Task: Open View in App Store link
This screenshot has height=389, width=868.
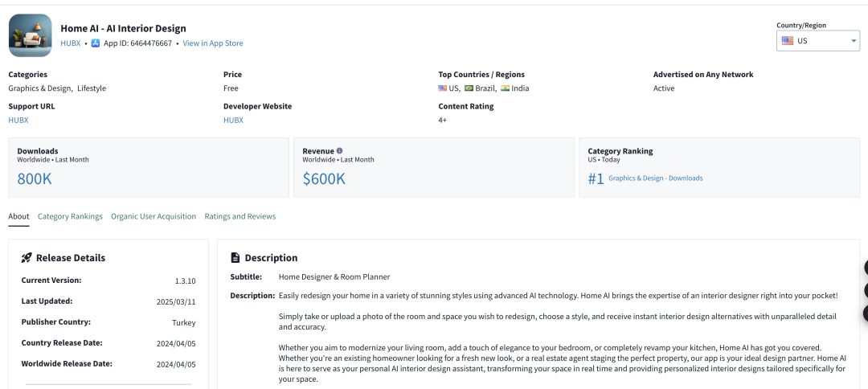Action: coord(212,43)
